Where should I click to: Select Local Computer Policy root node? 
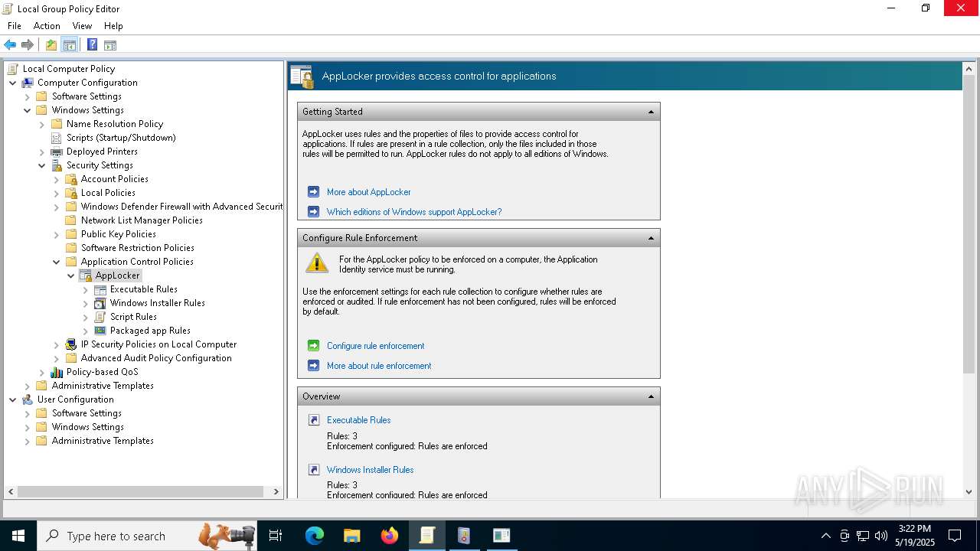click(x=69, y=69)
